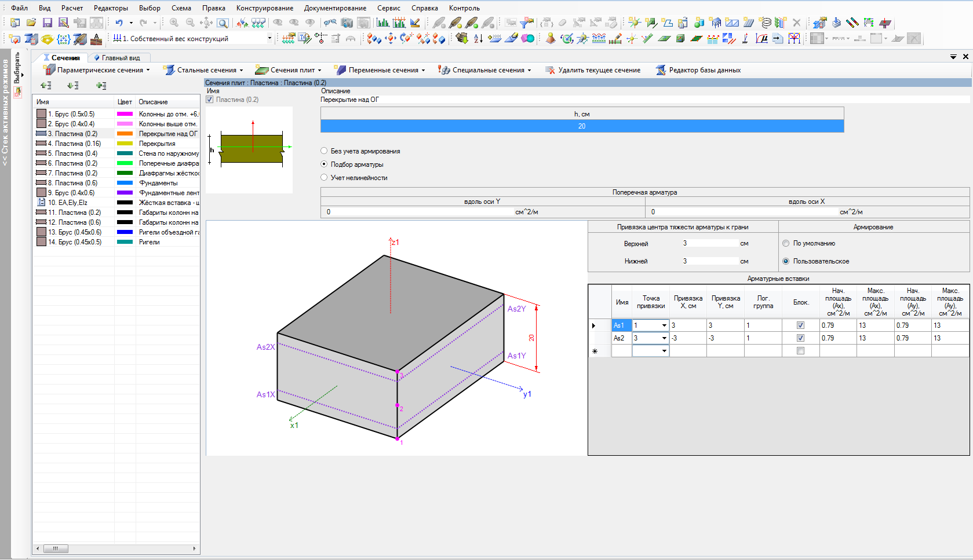Click the mu coefficient graph icon
This screenshot has width=973, height=560.
761,39
